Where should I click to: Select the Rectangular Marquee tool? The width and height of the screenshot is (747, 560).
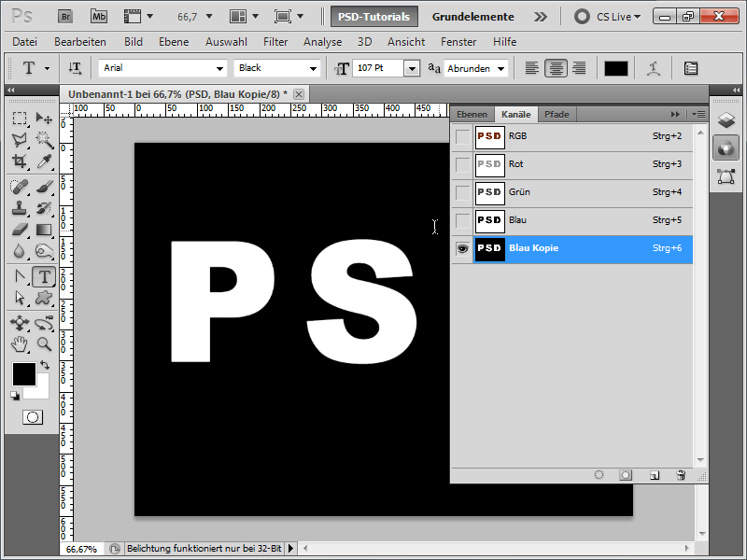pyautogui.click(x=19, y=119)
